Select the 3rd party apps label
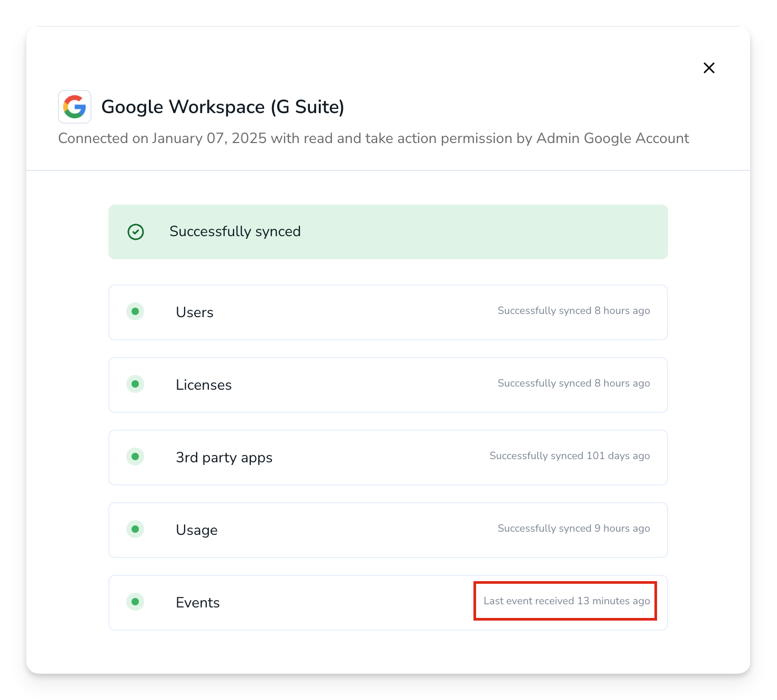 pos(224,458)
